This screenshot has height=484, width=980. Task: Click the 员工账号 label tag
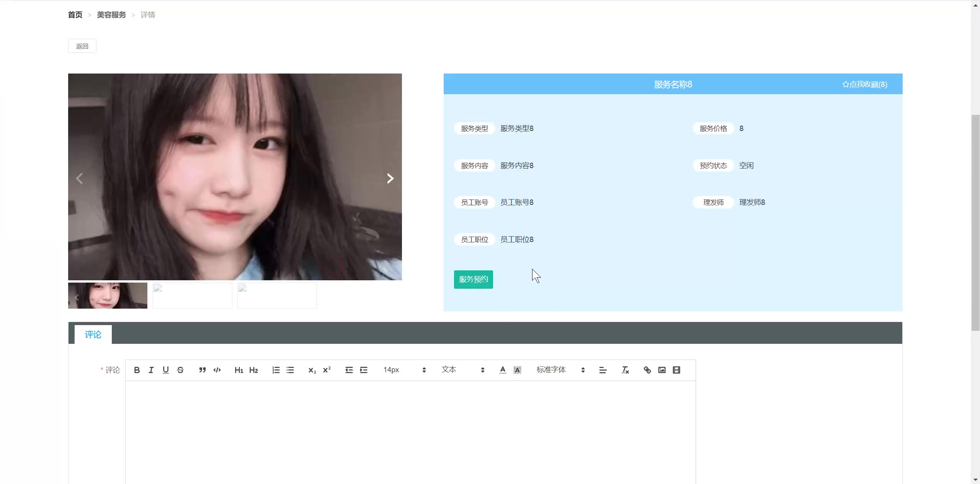pos(475,203)
